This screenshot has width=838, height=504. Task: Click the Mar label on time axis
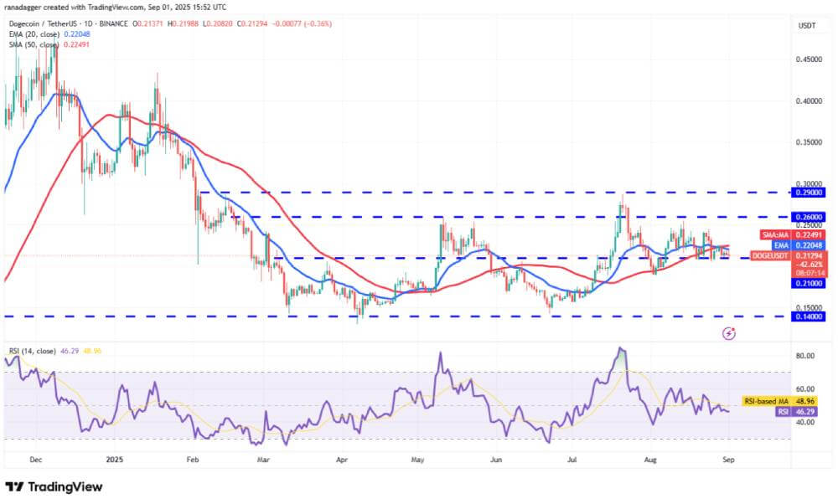pyautogui.click(x=263, y=460)
